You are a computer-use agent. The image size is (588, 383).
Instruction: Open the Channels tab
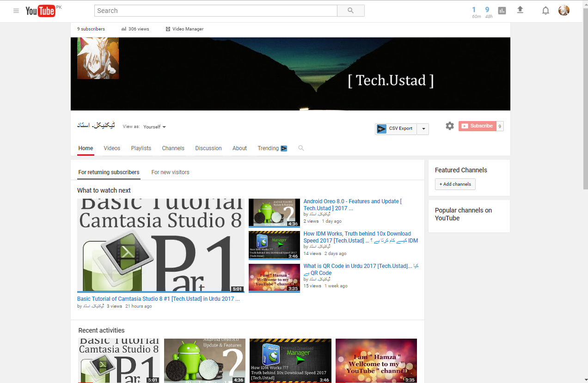coord(173,148)
